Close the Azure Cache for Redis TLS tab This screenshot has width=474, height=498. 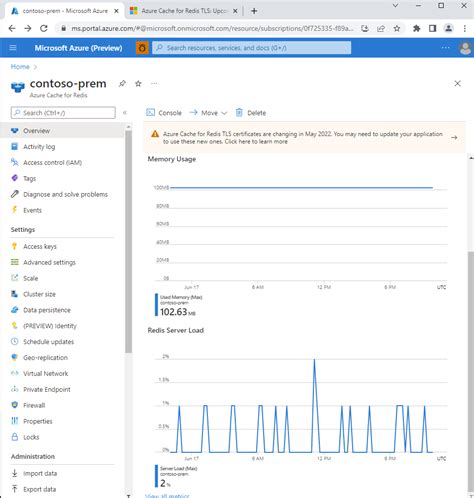click(235, 11)
